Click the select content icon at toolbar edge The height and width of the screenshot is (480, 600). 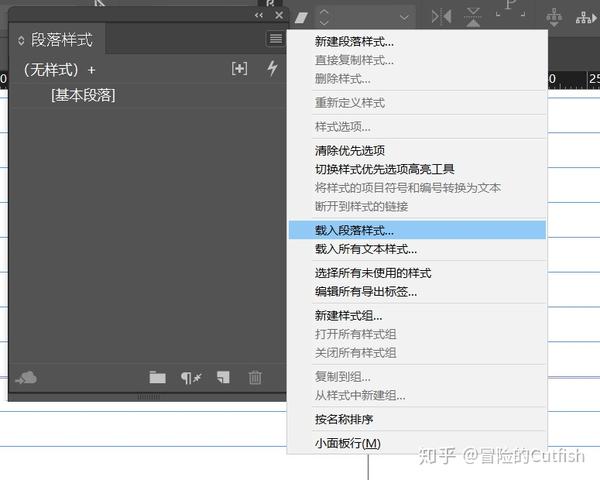coord(587,18)
